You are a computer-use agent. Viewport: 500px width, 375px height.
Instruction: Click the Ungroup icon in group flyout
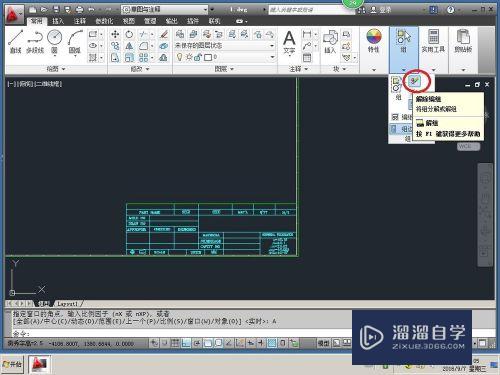pyautogui.click(x=415, y=80)
